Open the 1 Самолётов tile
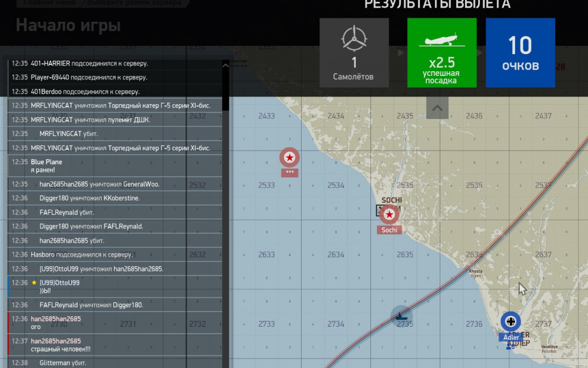Screen dimensions: 588x368 pyautogui.click(x=354, y=53)
